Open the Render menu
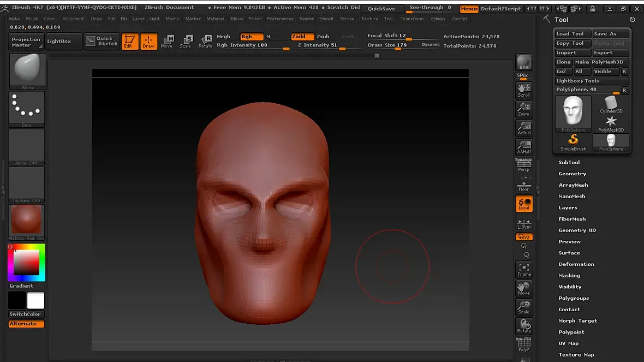This screenshot has height=362, width=644. (307, 19)
